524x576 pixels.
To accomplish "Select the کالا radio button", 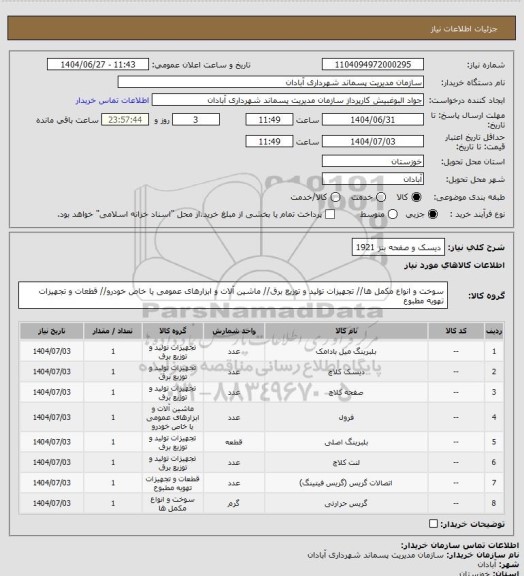I will click(x=416, y=197).
